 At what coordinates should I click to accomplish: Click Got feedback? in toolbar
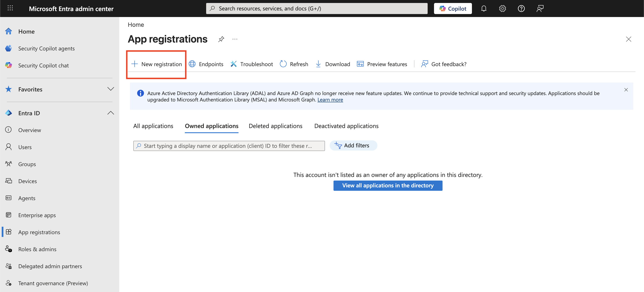click(x=444, y=64)
